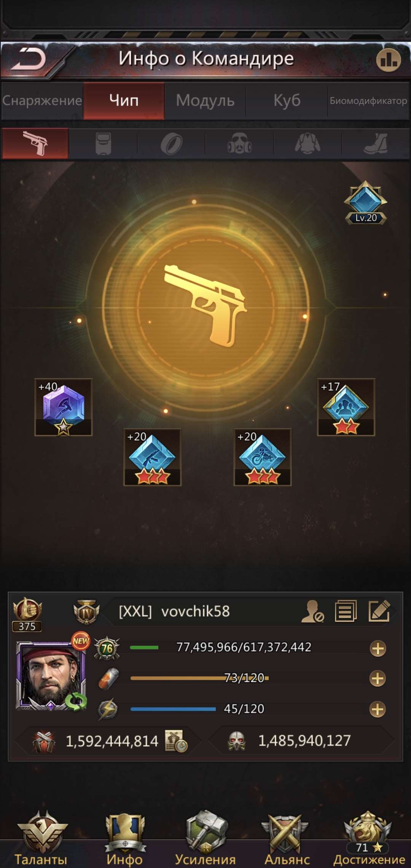The image size is (411, 868).
Task: Open the purple +40 chip
Action: pyautogui.click(x=64, y=407)
